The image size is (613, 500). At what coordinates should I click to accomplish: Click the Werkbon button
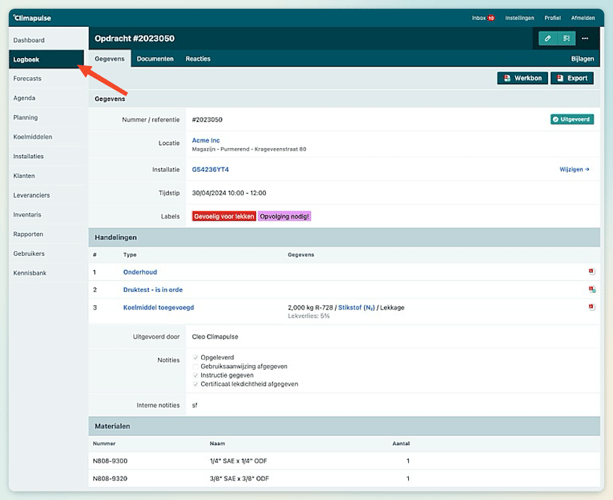coord(522,78)
